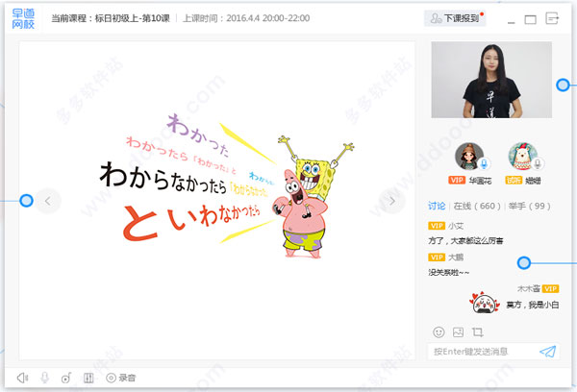
Task: Toggle the microphone in bottom toolbar
Action: point(44,378)
